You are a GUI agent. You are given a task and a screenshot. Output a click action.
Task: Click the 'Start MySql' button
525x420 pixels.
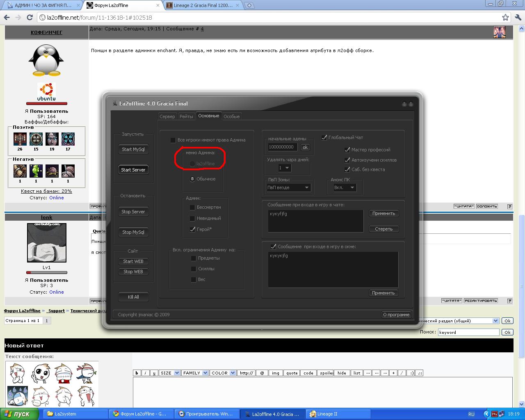click(133, 149)
